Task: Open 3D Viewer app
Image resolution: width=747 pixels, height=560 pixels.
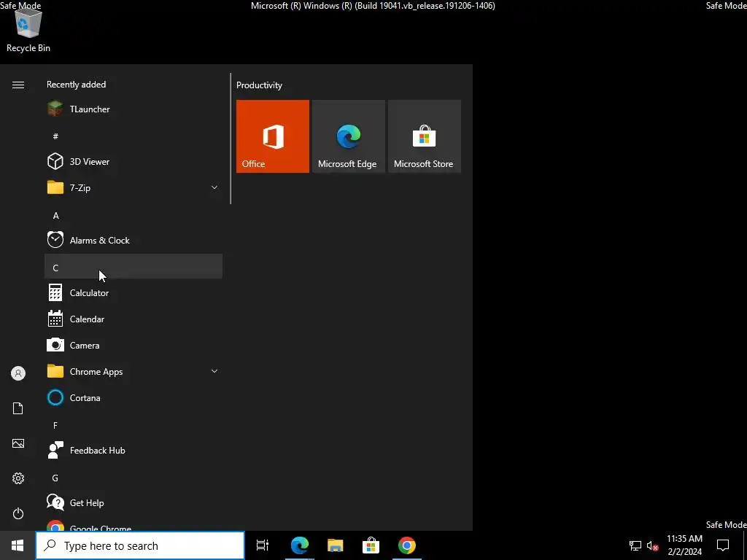Action: pos(133,161)
